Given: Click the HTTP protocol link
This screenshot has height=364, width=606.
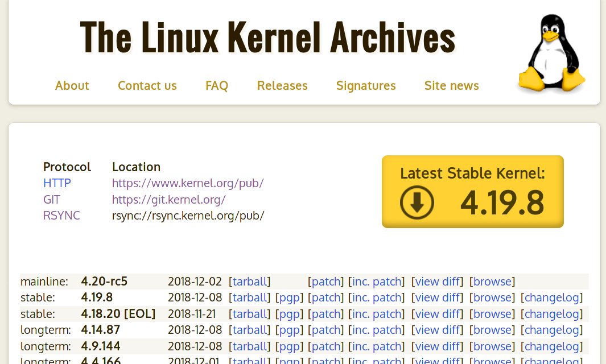Looking at the screenshot, I should [57, 183].
